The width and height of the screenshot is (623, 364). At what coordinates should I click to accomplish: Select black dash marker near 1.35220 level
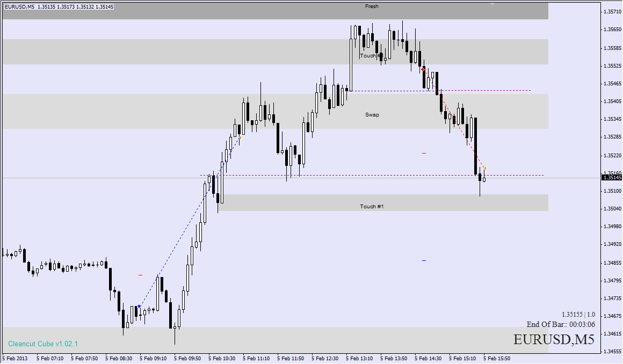click(424, 153)
